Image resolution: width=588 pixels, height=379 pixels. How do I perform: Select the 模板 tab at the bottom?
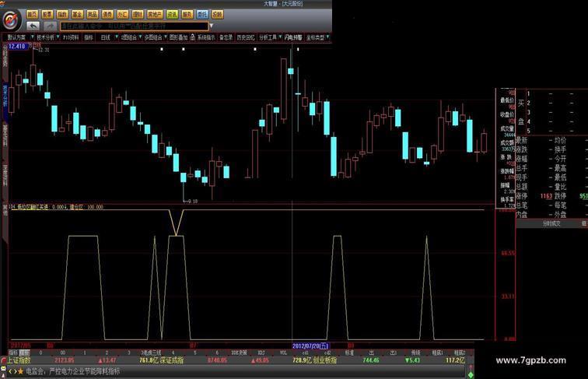tap(24, 353)
